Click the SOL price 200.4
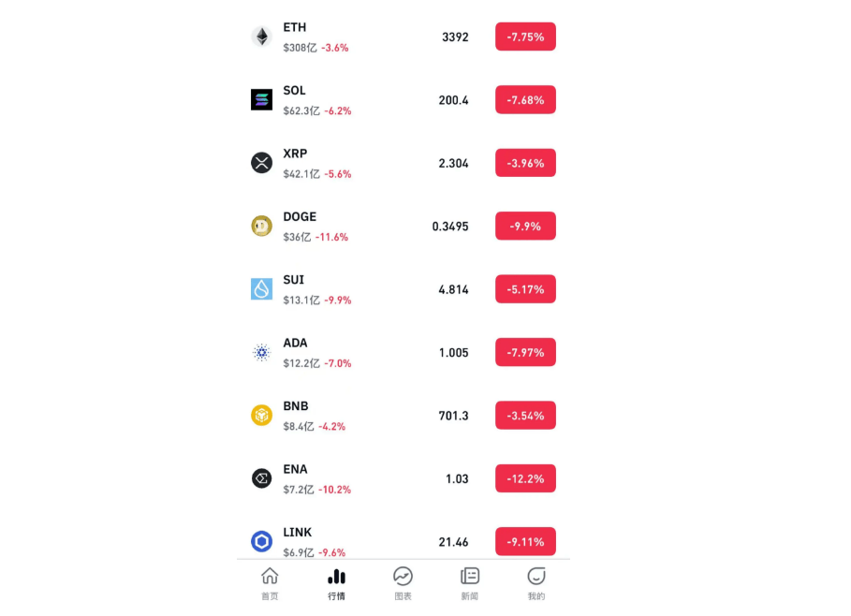Screen dimensions: 851x616 tap(453, 100)
